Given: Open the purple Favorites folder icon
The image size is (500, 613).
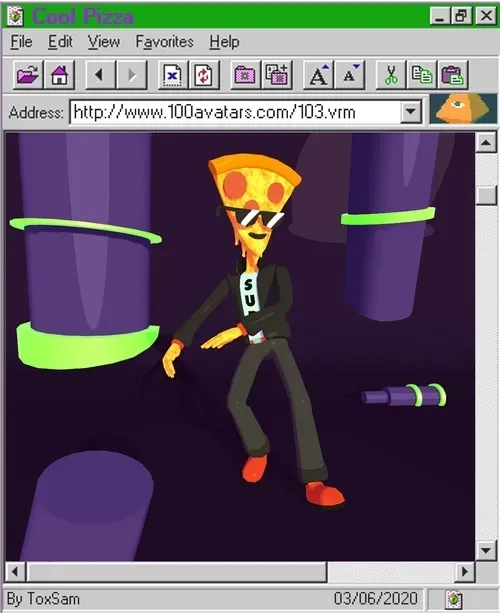Looking at the screenshot, I should [245, 74].
